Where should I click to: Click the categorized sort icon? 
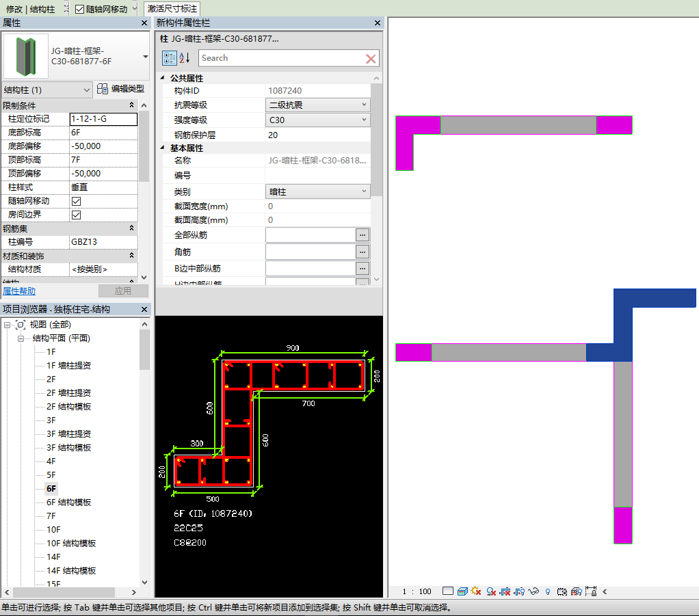click(x=170, y=58)
